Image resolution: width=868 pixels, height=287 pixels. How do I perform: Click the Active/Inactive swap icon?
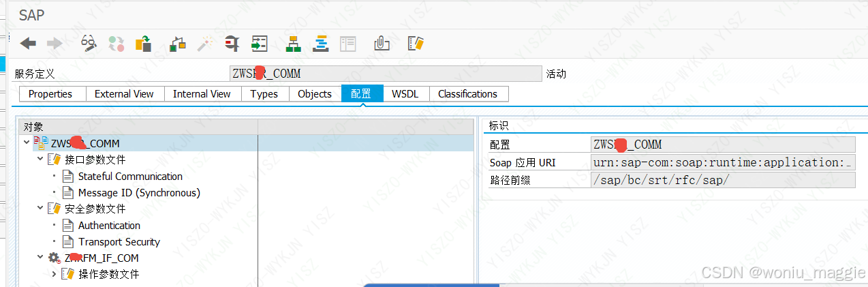[x=117, y=44]
